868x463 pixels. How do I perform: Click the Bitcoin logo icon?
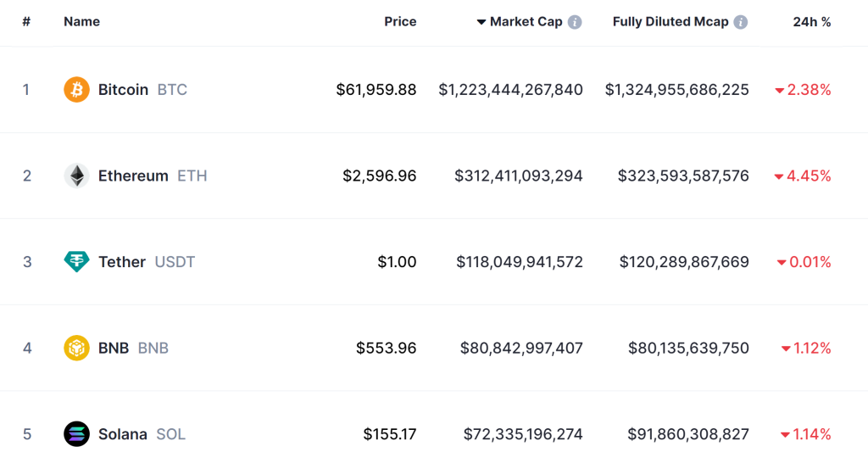tap(76, 89)
